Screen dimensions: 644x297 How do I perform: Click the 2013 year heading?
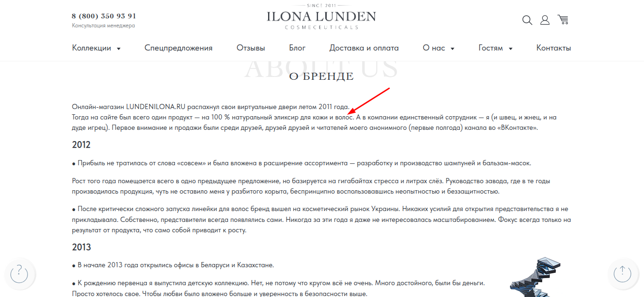click(81, 247)
